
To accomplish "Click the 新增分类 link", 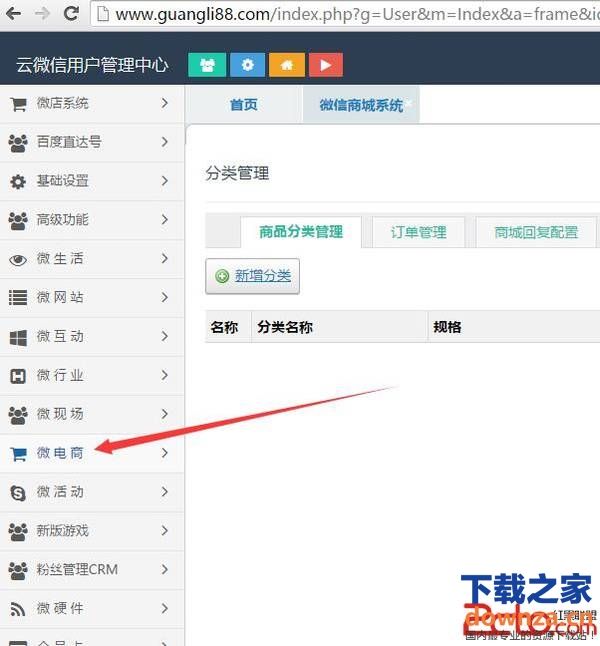I will point(263,276).
